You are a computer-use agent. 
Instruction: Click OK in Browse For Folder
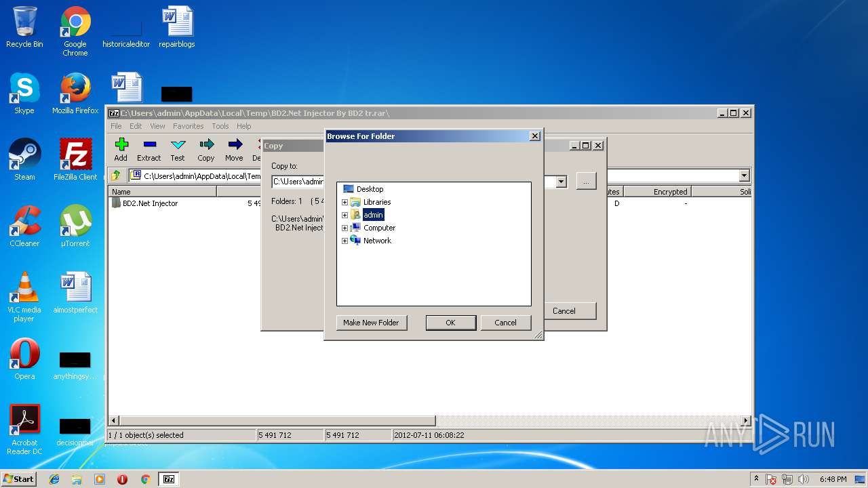450,323
